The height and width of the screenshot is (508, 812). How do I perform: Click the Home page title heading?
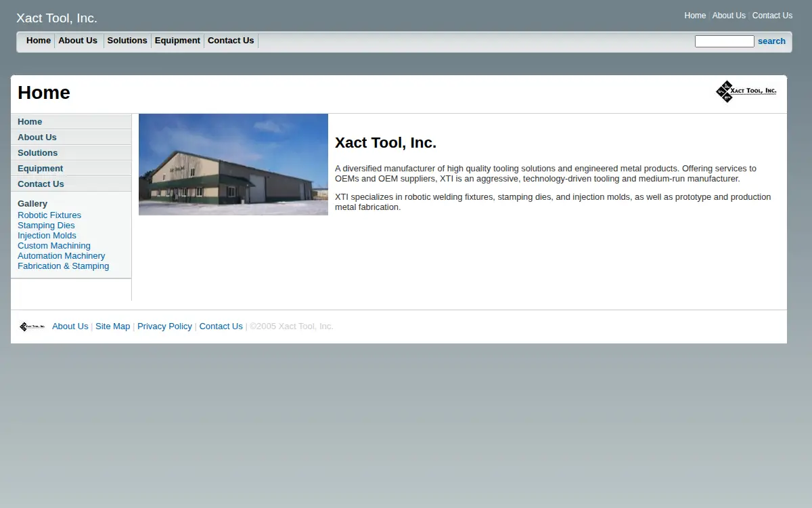pyautogui.click(x=44, y=93)
